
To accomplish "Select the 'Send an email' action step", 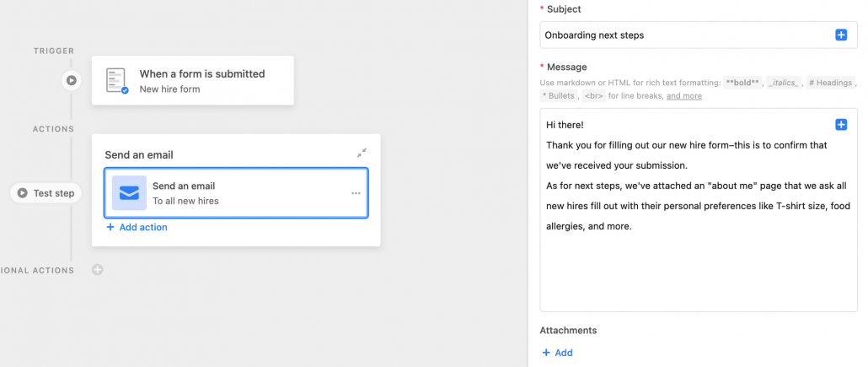I will click(x=236, y=193).
